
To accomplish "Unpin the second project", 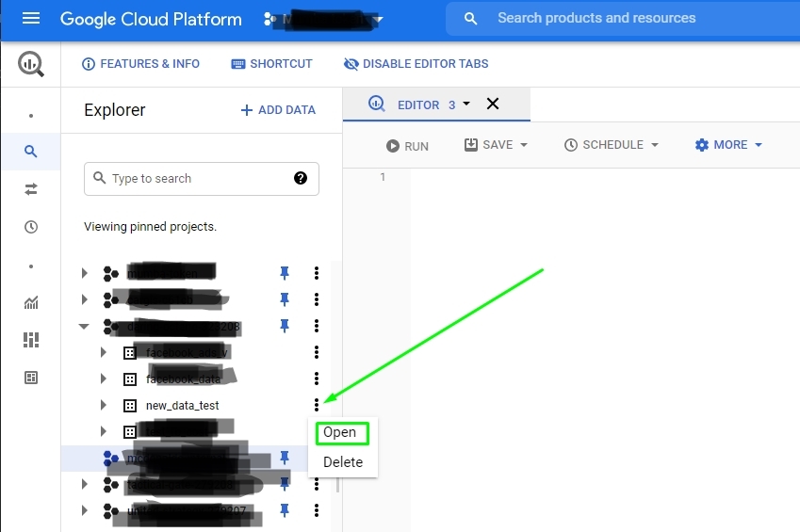I will point(285,298).
